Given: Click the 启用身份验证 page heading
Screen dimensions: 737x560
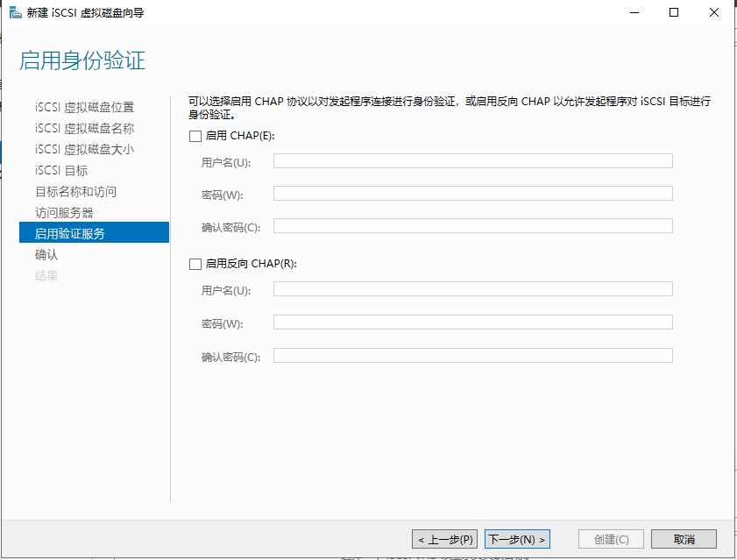Looking at the screenshot, I should [82, 60].
